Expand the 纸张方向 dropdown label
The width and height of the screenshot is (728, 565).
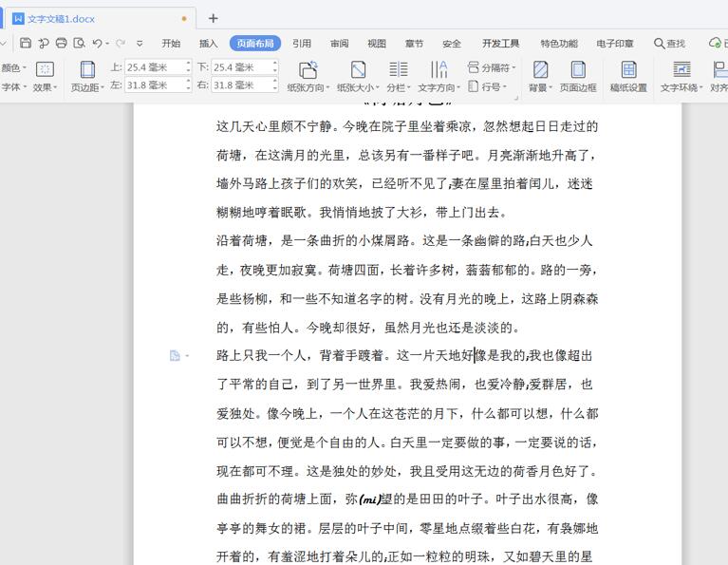(308, 87)
